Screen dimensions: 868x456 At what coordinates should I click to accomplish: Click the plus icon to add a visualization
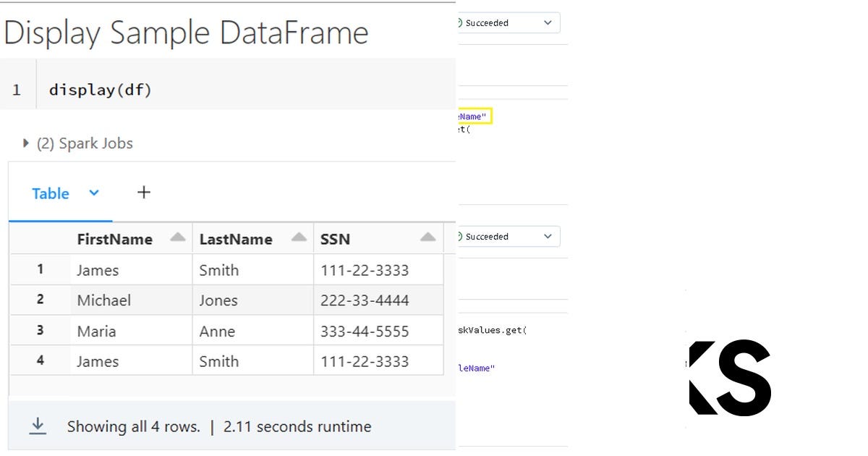point(143,193)
